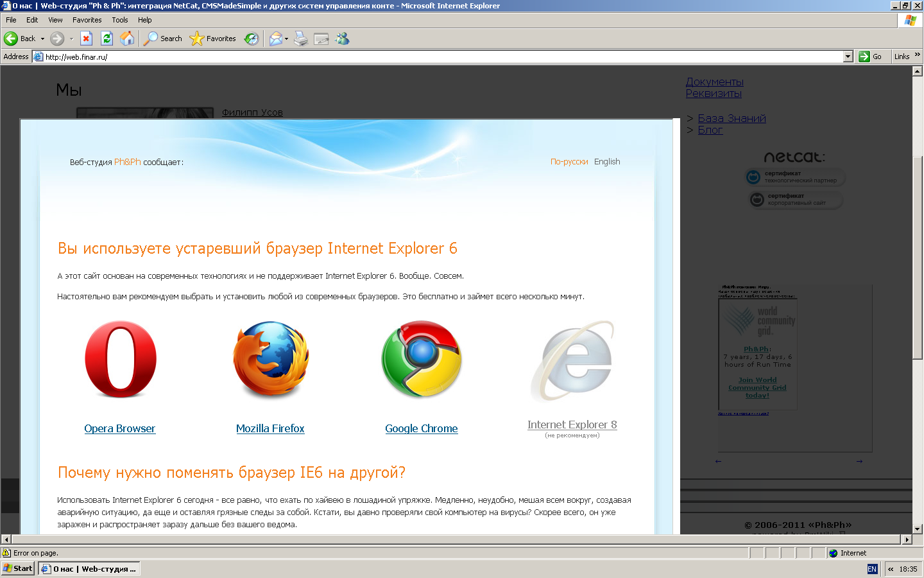Click the Opera browser logo

121,359
